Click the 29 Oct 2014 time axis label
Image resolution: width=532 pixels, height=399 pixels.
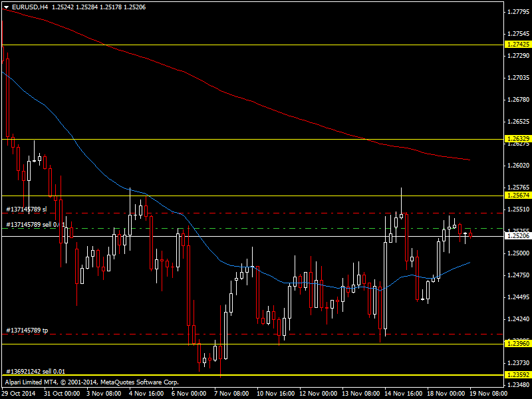(x=19, y=394)
